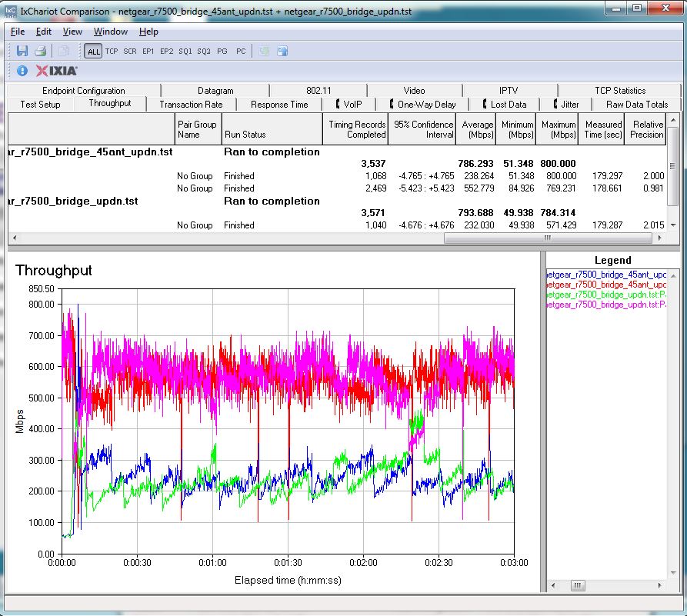
Task: Click the 95% Confidence Interval column header
Action: 422,129
